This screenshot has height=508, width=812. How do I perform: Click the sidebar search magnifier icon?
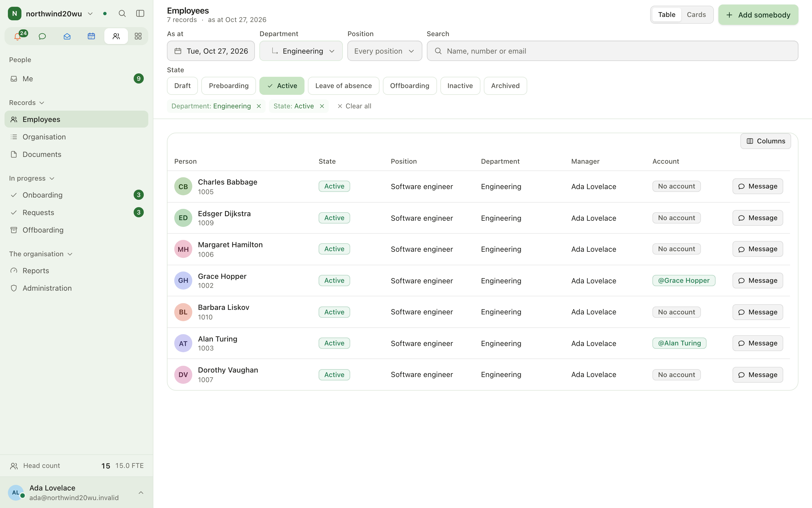click(x=122, y=14)
